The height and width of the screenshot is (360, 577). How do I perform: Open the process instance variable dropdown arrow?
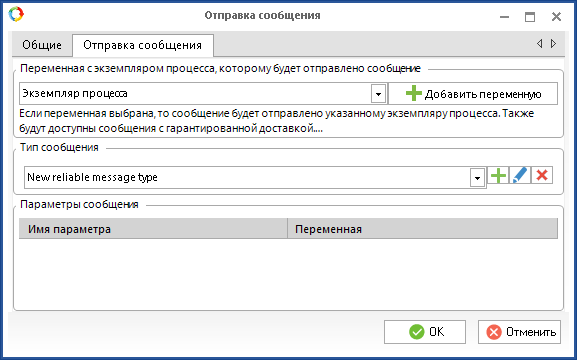378,94
